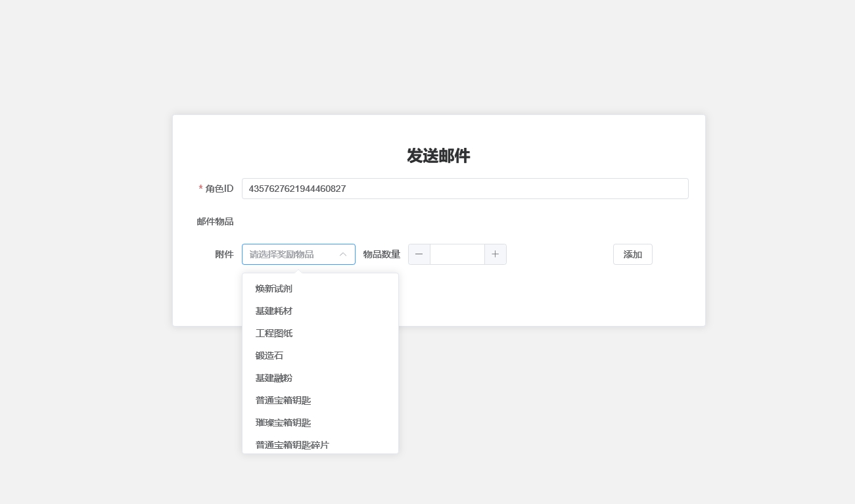Click the 发送邮件 heading
The height and width of the screenshot is (504, 855).
click(438, 156)
